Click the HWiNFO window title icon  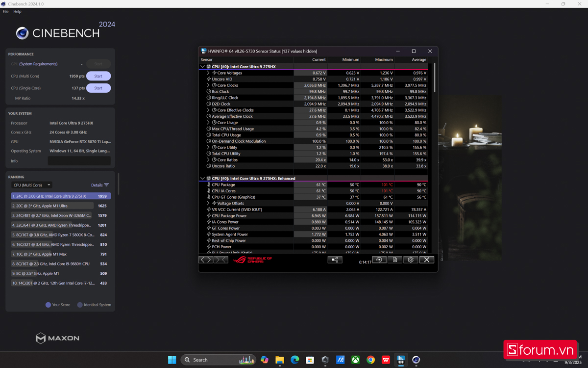(x=203, y=51)
